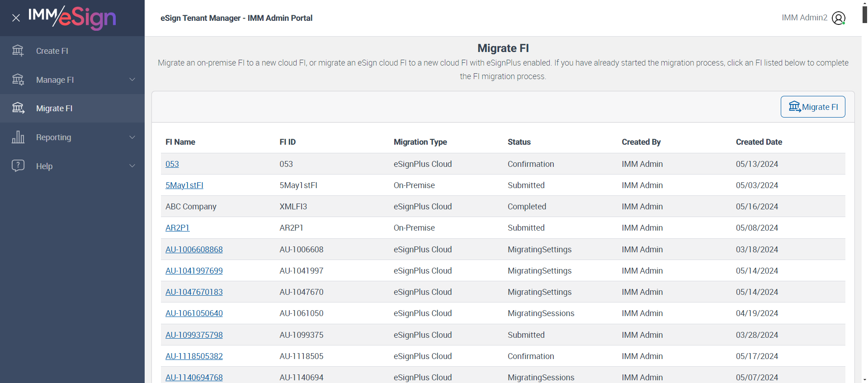Image resolution: width=868 pixels, height=383 pixels.
Task: Expand the Help submenu chevron
Action: [x=132, y=166]
